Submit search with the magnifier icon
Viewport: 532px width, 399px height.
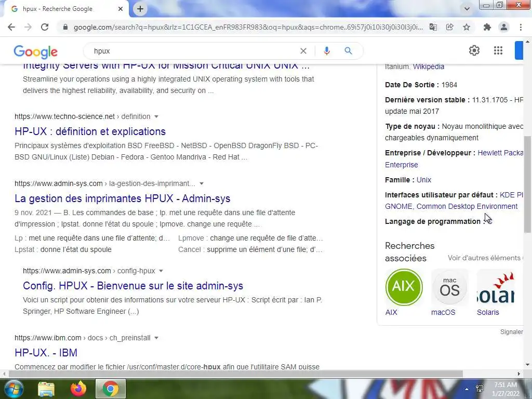point(348,51)
